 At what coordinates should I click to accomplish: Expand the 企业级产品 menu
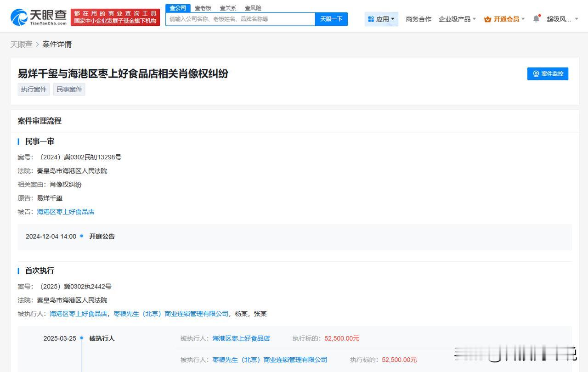click(457, 19)
